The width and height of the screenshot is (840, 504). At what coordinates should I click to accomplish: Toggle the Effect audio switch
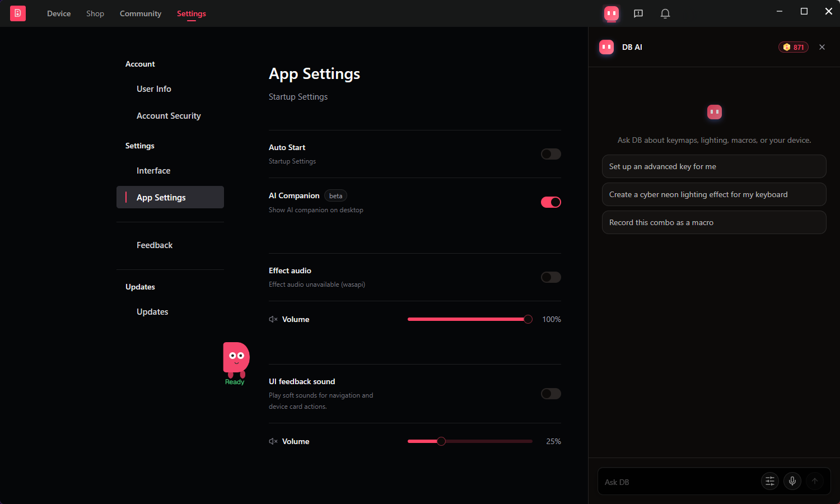[x=551, y=277]
